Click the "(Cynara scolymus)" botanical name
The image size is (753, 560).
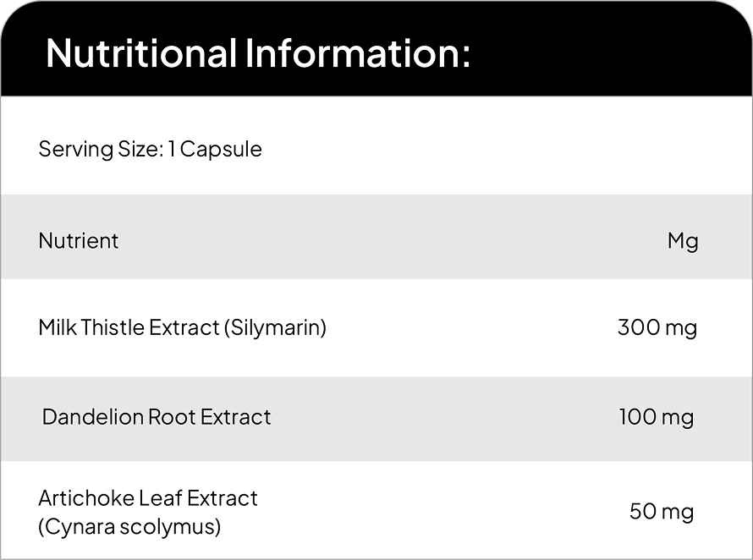(129, 526)
